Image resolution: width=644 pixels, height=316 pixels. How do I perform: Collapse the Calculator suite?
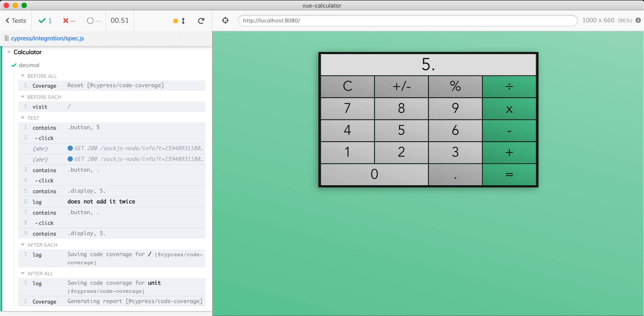[x=9, y=52]
